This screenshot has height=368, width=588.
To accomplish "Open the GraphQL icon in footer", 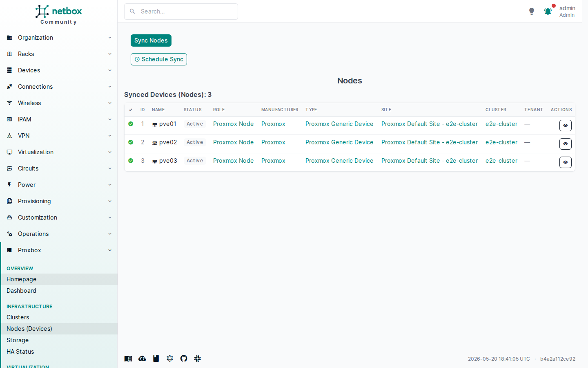I will pos(170,359).
